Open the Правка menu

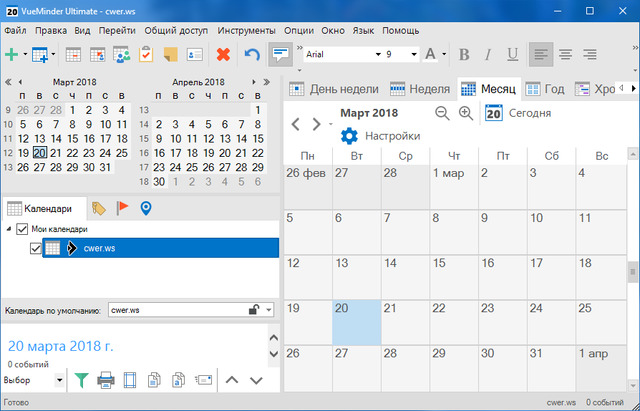[x=51, y=31]
